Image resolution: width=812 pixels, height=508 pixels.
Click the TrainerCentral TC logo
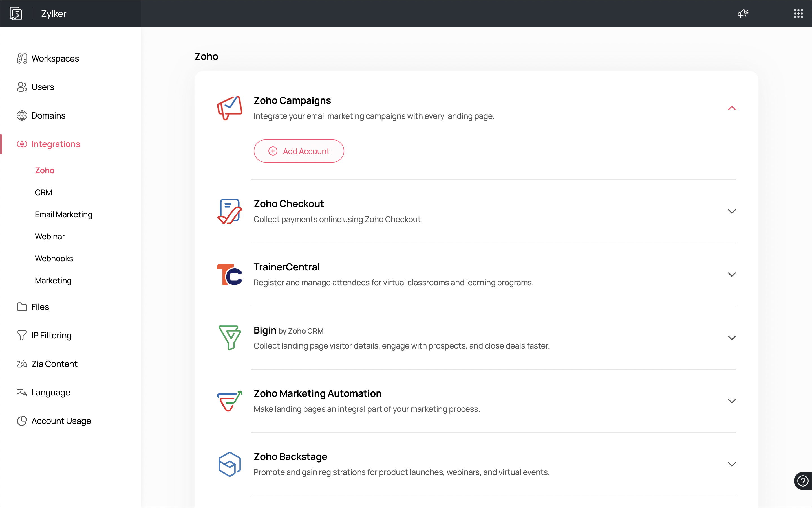point(230,275)
